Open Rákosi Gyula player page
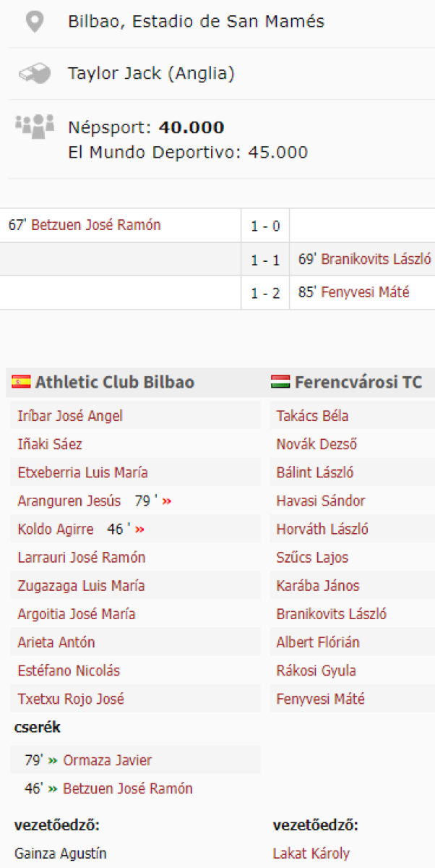The width and height of the screenshot is (435, 868). [316, 671]
